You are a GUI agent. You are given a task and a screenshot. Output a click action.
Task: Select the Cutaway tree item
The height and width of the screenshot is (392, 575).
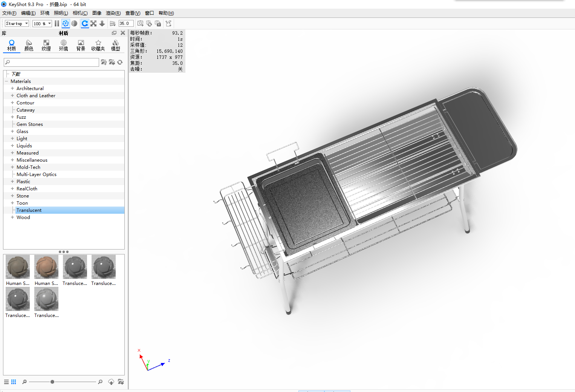[x=26, y=110]
